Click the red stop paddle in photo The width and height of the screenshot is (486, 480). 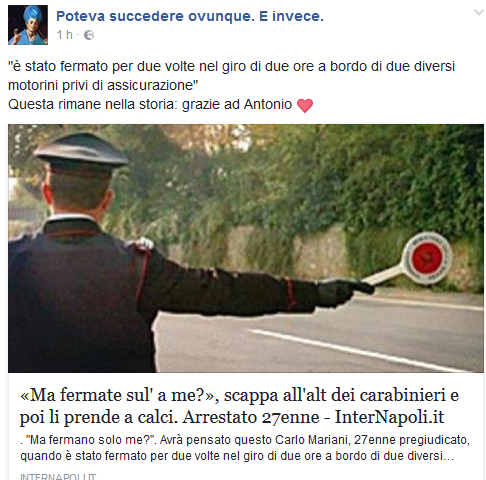[427, 258]
